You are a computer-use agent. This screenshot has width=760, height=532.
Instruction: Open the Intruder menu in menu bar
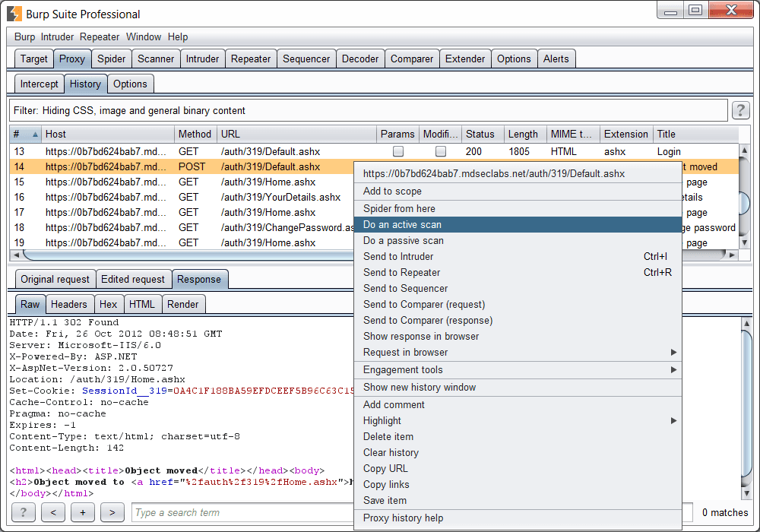[59, 36]
